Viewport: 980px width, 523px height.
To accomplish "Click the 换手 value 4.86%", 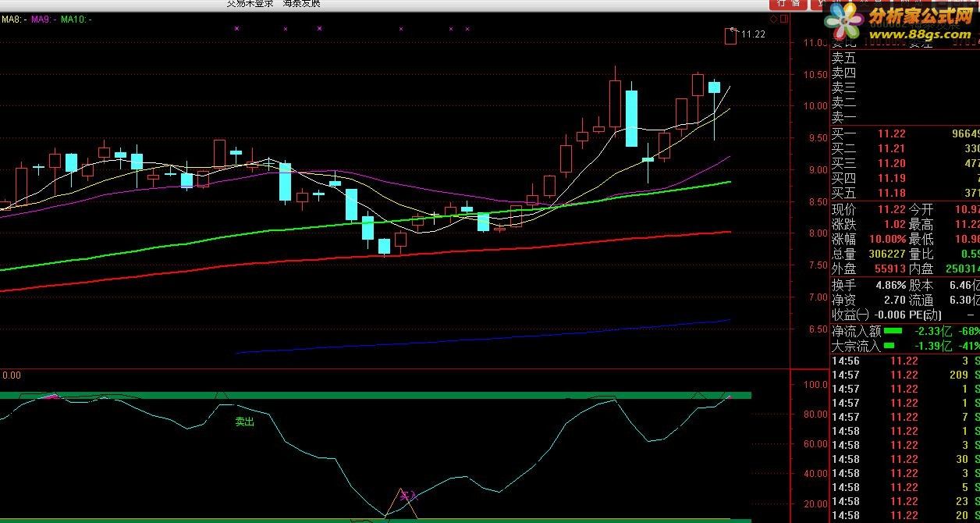I will (892, 286).
